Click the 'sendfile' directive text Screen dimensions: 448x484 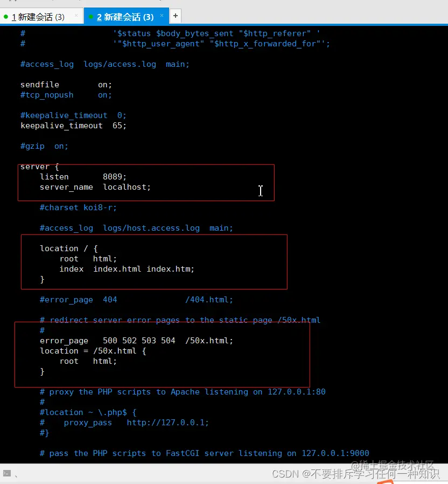[x=40, y=85]
